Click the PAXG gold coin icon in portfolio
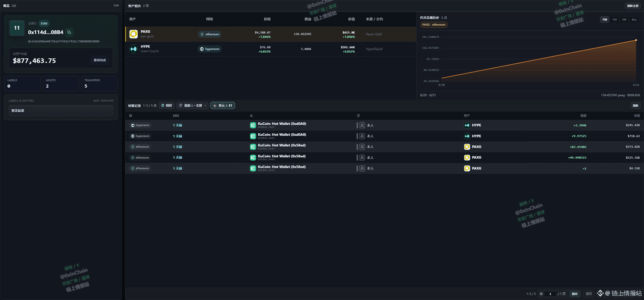Image resolution: width=644 pixels, height=300 pixels. [134, 34]
